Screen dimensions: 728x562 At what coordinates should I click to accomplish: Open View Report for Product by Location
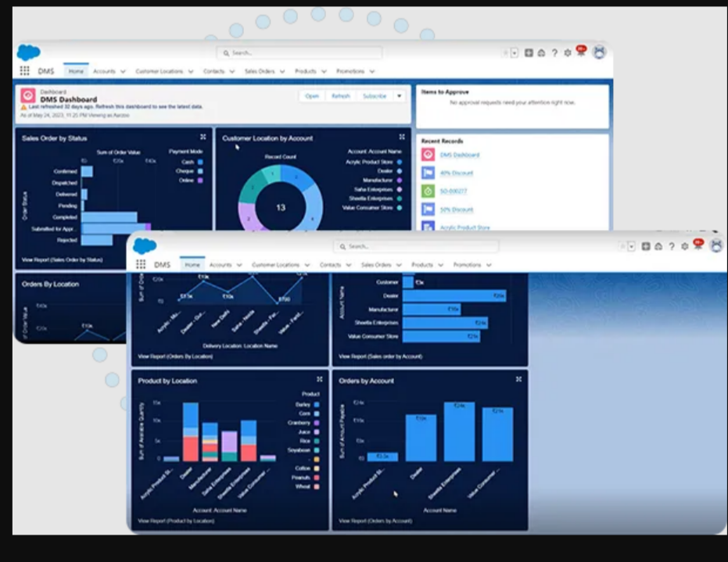coord(175,521)
